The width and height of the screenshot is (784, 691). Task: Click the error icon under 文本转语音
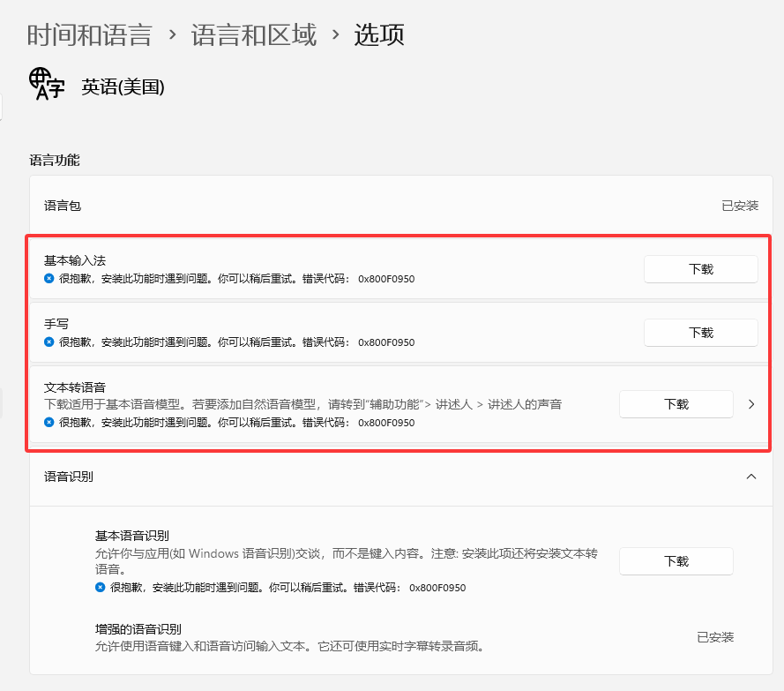click(x=49, y=423)
